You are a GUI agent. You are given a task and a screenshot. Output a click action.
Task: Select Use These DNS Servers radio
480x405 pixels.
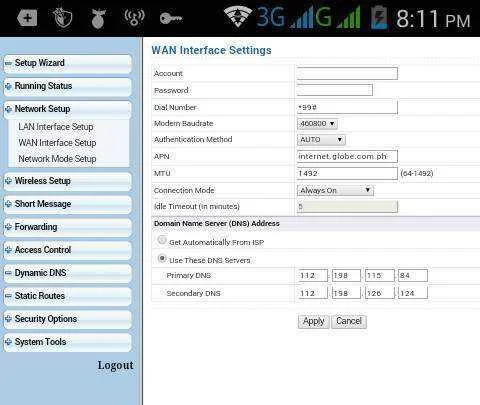tap(162, 258)
